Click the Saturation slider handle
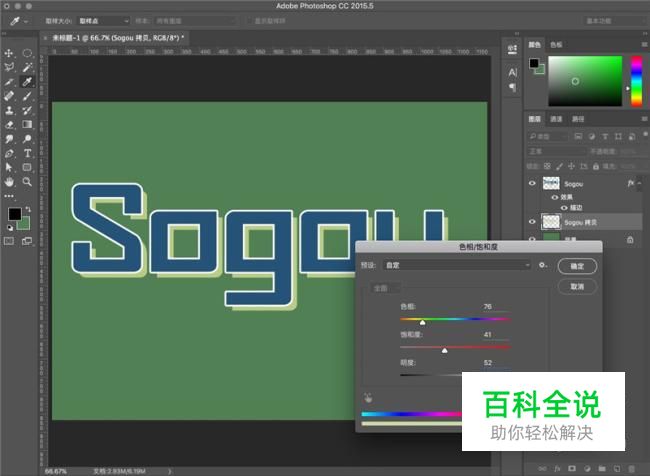Viewport: 650px width, 476px height. point(444,350)
